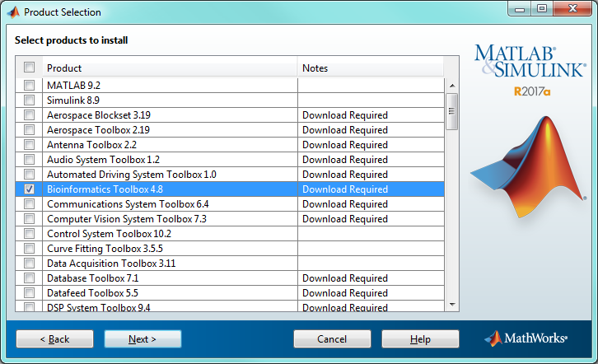This screenshot has height=364, width=598.
Task: Click the scrollbar up arrow
Action: (x=452, y=86)
